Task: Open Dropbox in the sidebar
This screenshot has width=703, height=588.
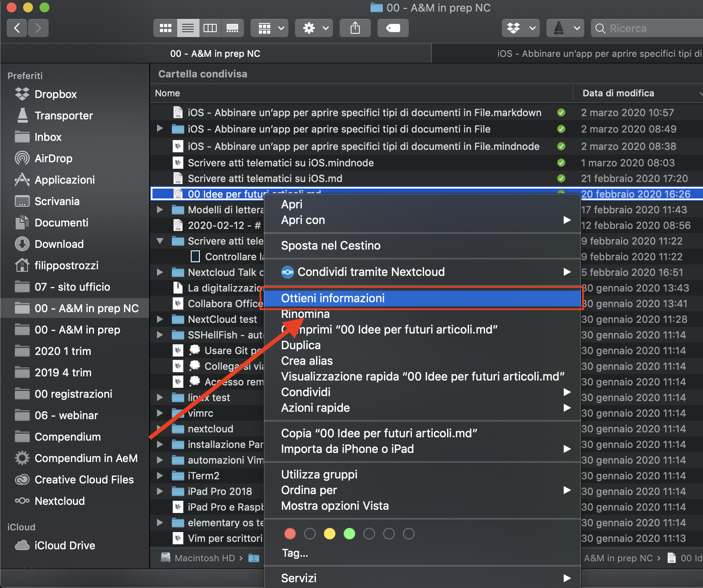Action: tap(56, 94)
